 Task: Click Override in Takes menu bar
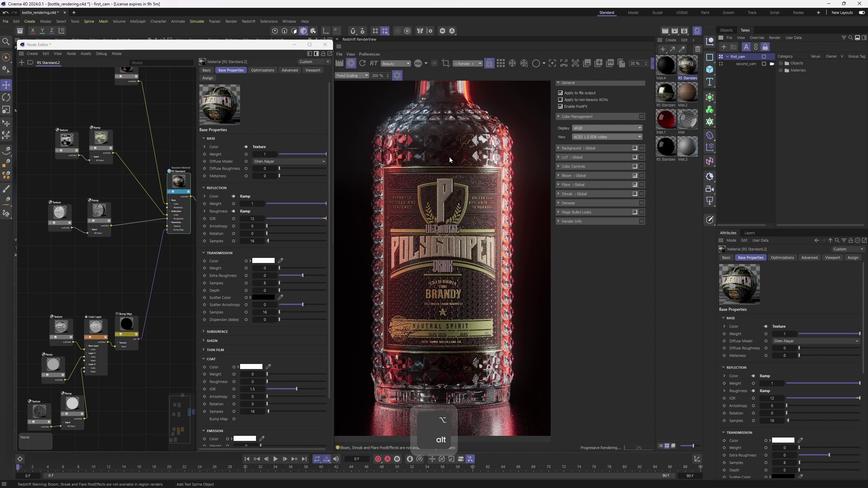[x=757, y=38]
